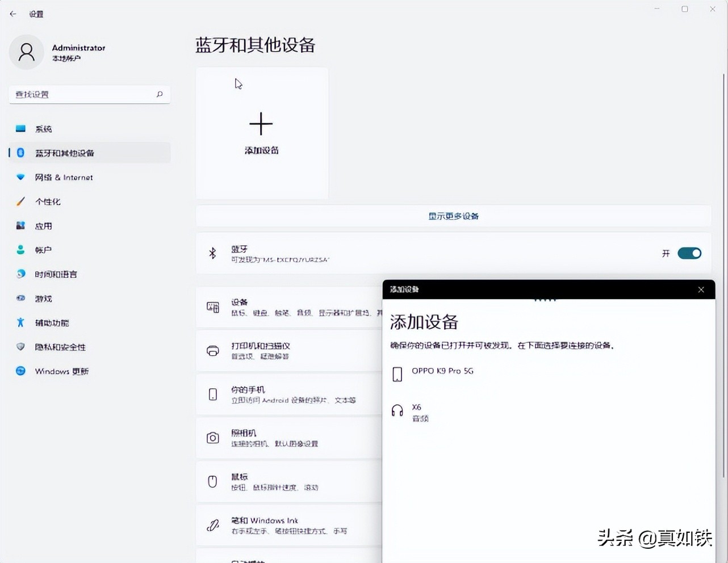Toggle the 蓝牙 Bluetooth switch off
The image size is (728, 563).
689,253
